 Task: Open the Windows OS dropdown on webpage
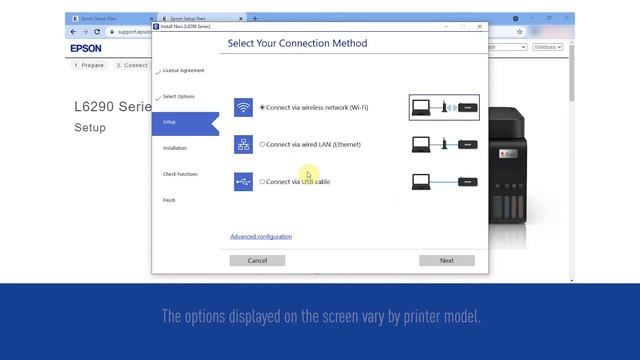pyautogui.click(x=547, y=47)
